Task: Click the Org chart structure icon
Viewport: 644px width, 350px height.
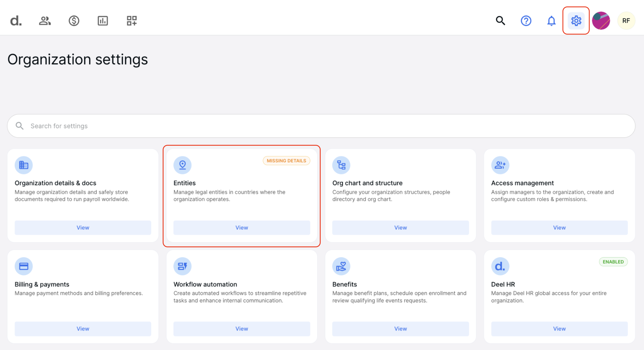Action: (x=341, y=165)
